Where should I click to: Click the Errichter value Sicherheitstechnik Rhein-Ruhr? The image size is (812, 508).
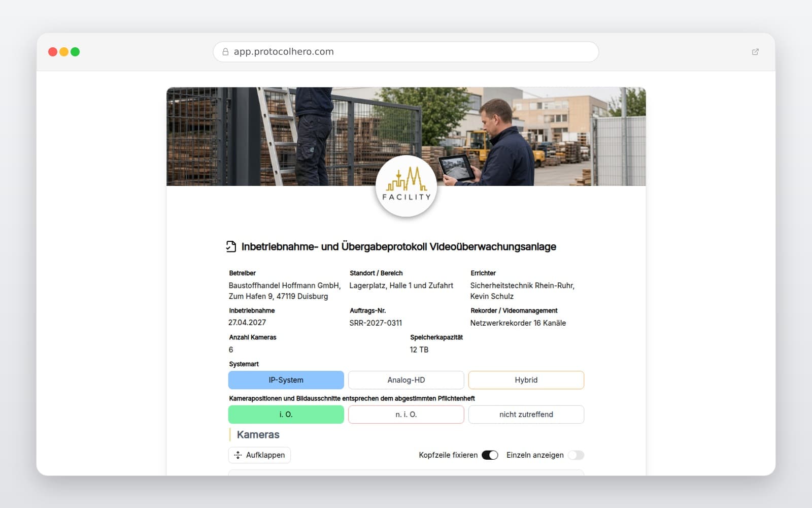click(522, 291)
